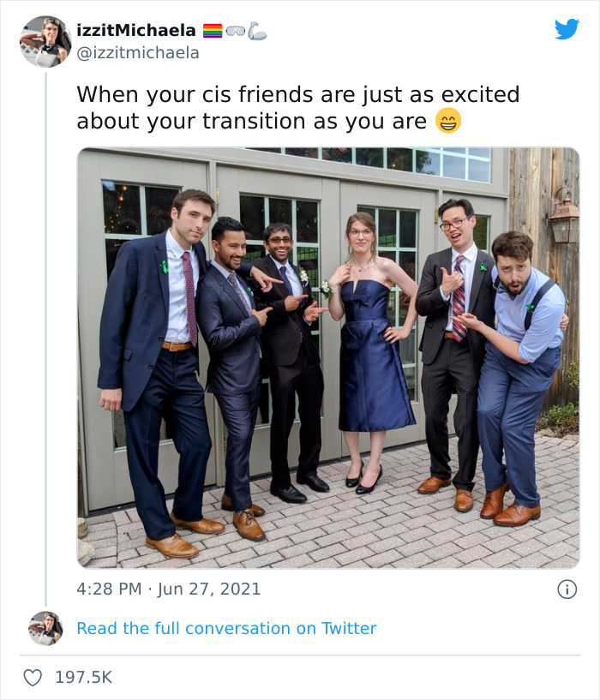Read the full conversation on Twitter
The image size is (600, 700).
click(226, 629)
